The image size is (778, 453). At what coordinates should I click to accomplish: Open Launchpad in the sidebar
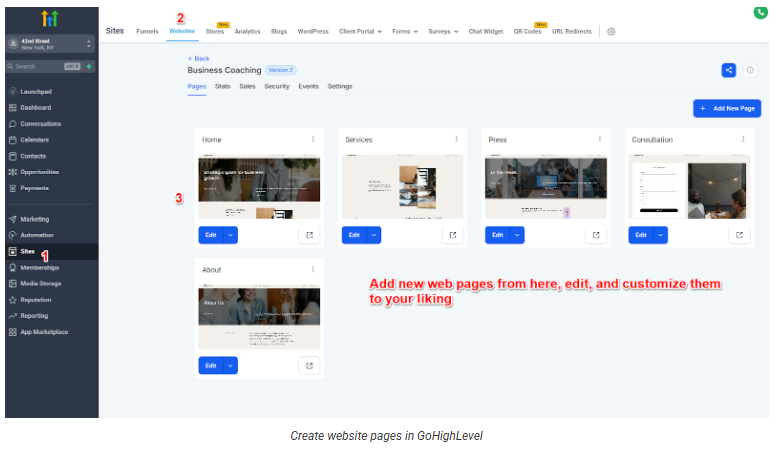tap(36, 92)
